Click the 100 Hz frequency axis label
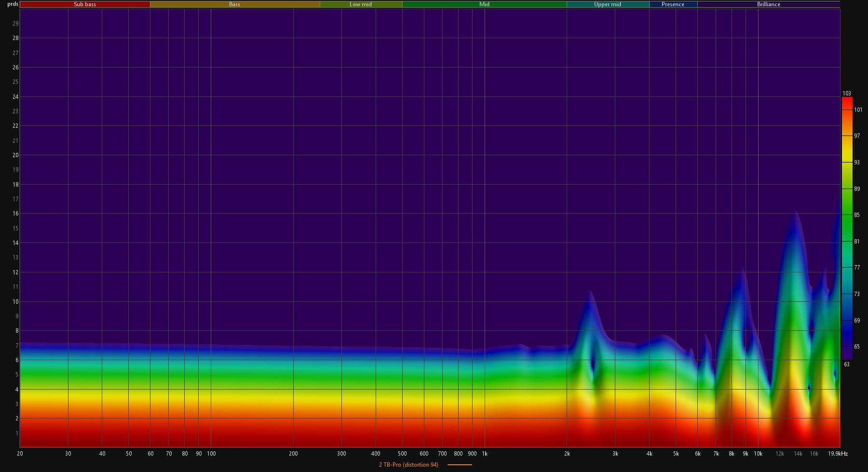Viewport: 868px width, 472px height. point(211,454)
